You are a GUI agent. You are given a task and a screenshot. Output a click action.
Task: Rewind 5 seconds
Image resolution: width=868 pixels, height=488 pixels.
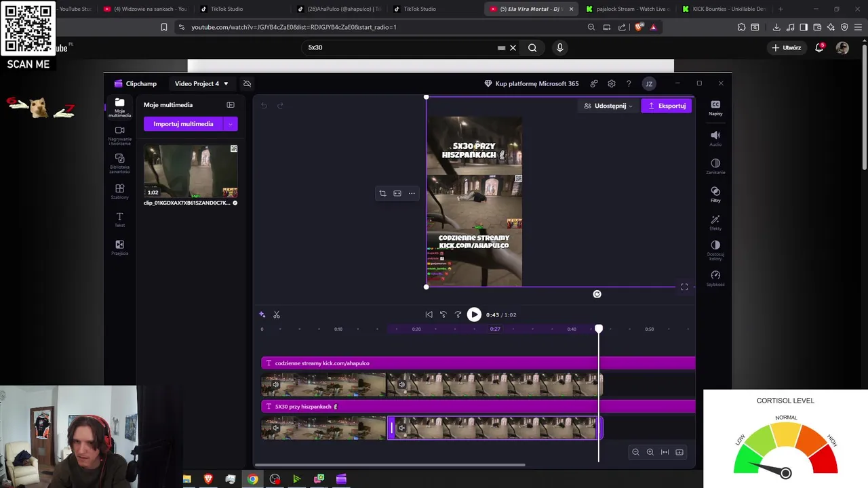click(x=443, y=314)
